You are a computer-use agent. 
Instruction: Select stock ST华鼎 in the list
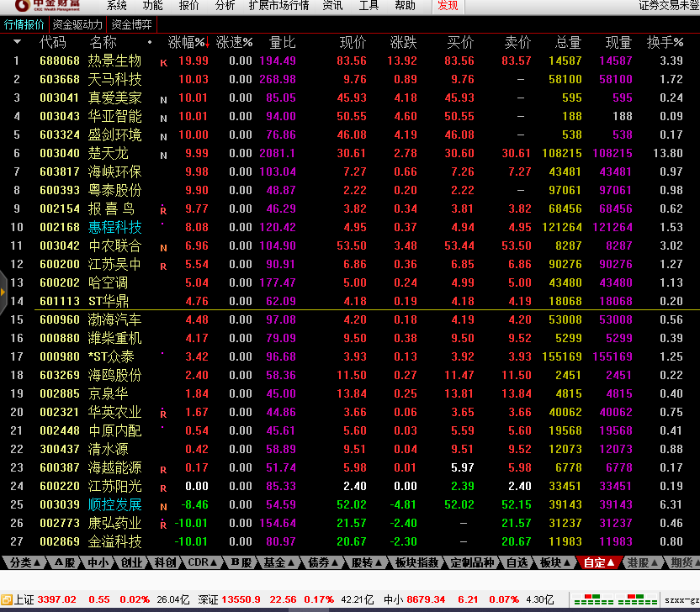click(109, 301)
